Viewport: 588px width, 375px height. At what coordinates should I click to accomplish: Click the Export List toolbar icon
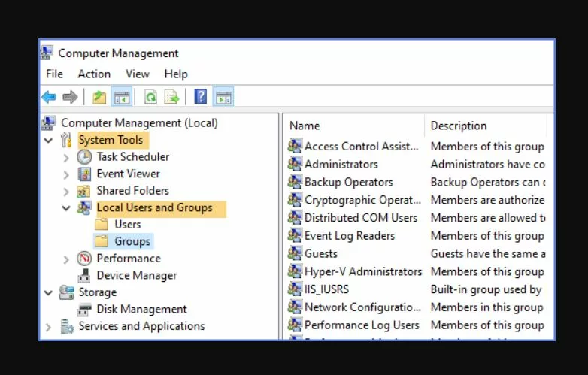(x=171, y=98)
